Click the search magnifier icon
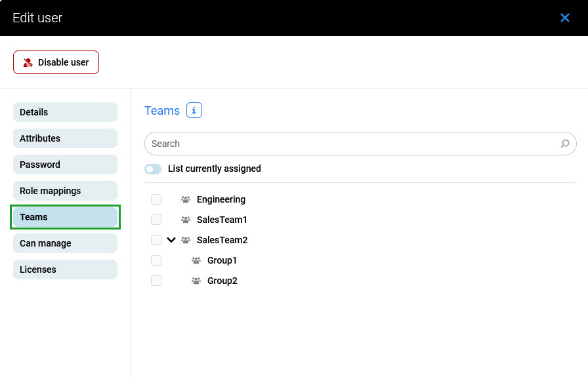 pos(564,144)
